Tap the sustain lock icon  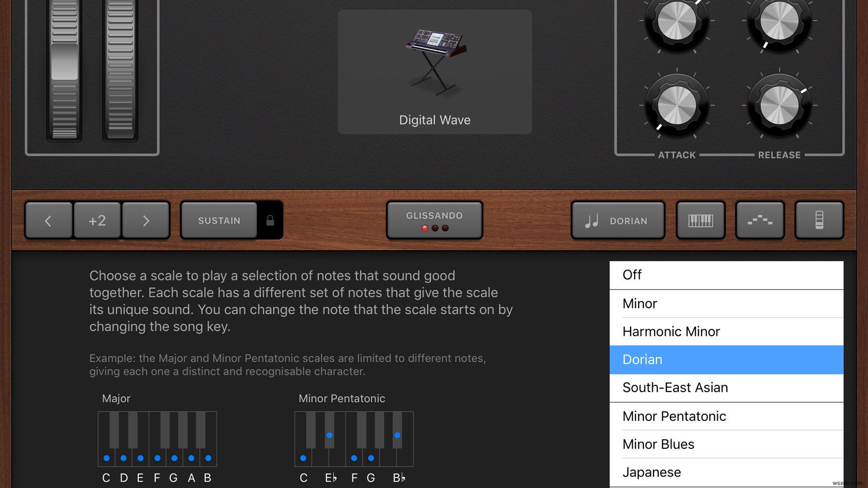pyautogui.click(x=270, y=221)
